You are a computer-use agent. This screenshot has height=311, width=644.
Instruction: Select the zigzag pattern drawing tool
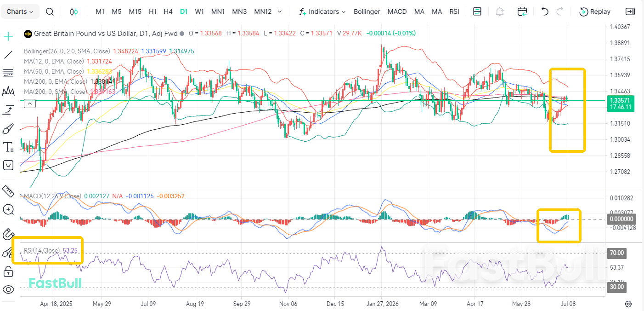pyautogui.click(x=8, y=91)
